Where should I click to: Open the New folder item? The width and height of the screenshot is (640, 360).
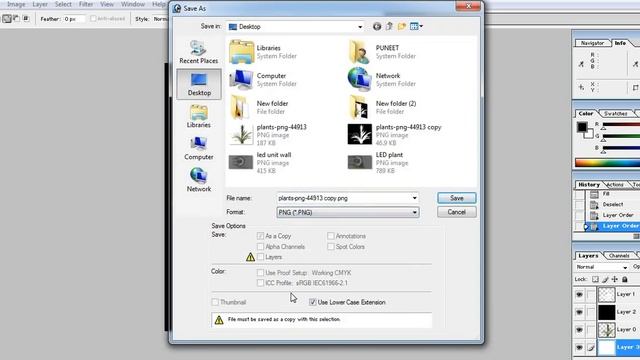click(x=259, y=107)
